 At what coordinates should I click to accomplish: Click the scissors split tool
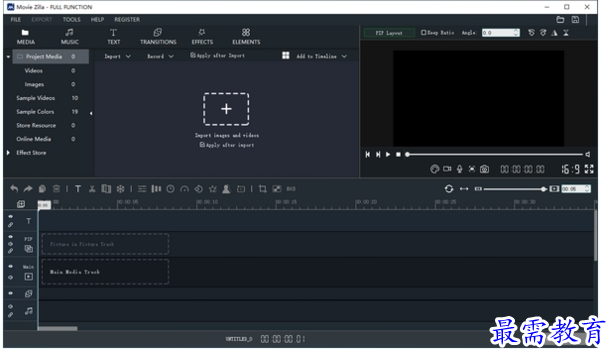(x=92, y=189)
